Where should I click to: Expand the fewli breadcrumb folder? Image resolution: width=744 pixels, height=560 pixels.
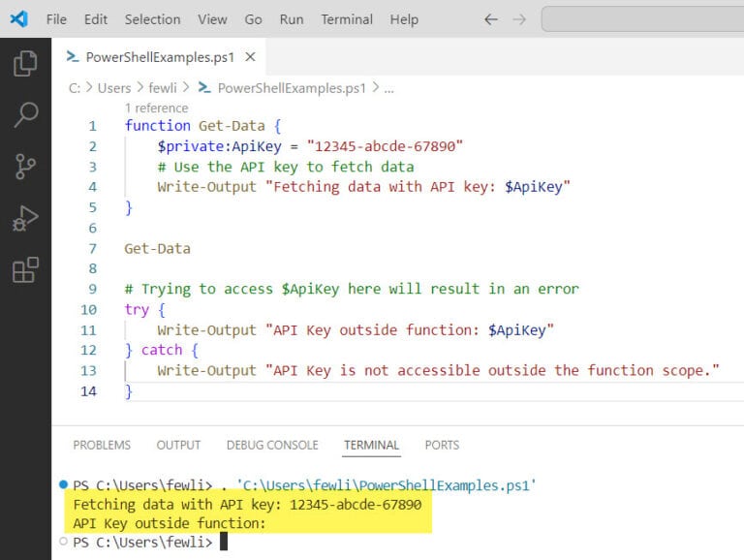coord(164,88)
